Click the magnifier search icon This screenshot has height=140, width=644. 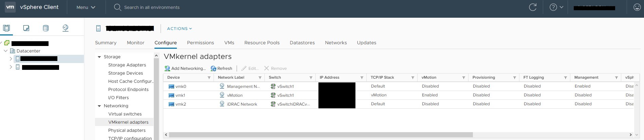[x=117, y=7]
